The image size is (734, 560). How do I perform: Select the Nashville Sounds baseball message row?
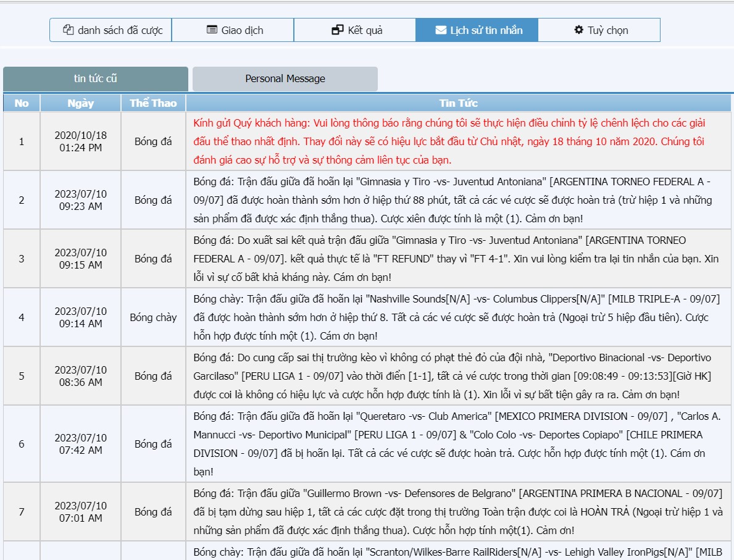456,317
